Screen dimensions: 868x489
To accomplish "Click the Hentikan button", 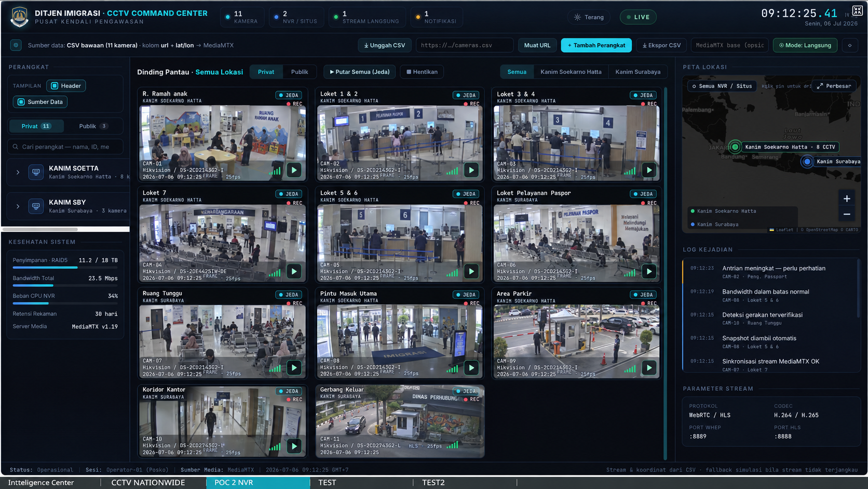I will [422, 72].
